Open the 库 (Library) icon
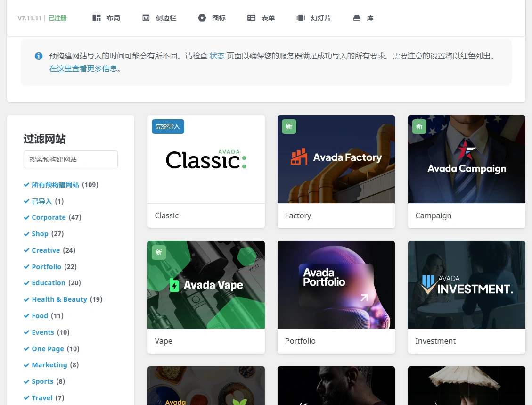Screen dimensions: 532x405 pyautogui.click(x=356, y=17)
